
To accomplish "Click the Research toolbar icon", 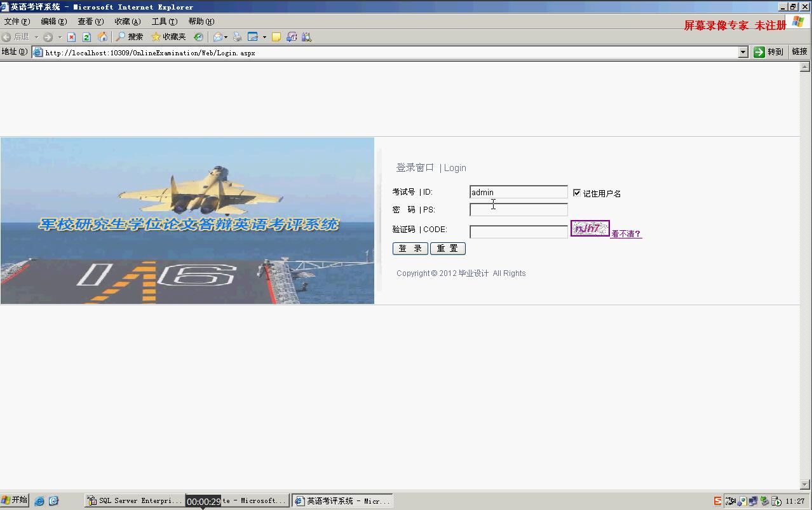I will pos(292,37).
